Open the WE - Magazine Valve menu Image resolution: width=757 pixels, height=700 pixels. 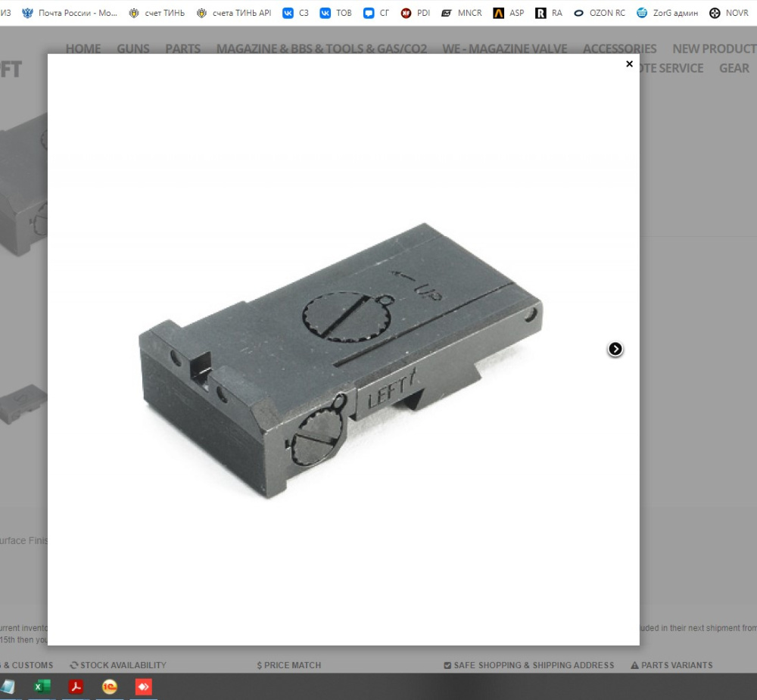505,48
